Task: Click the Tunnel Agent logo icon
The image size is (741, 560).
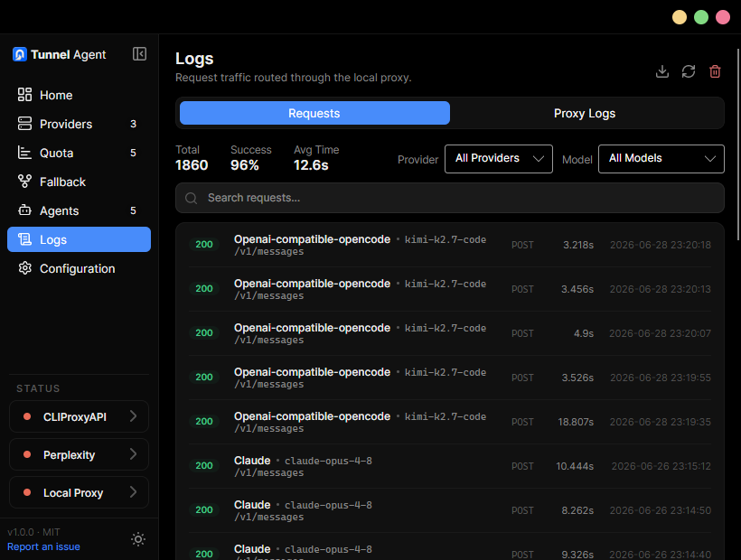Action: [19, 54]
